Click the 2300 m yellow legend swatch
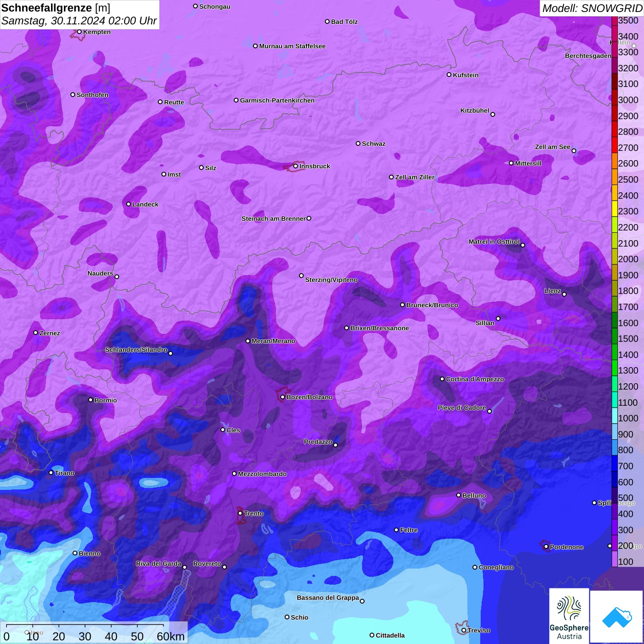Screen dimensions: 644x644 pyautogui.click(x=615, y=209)
